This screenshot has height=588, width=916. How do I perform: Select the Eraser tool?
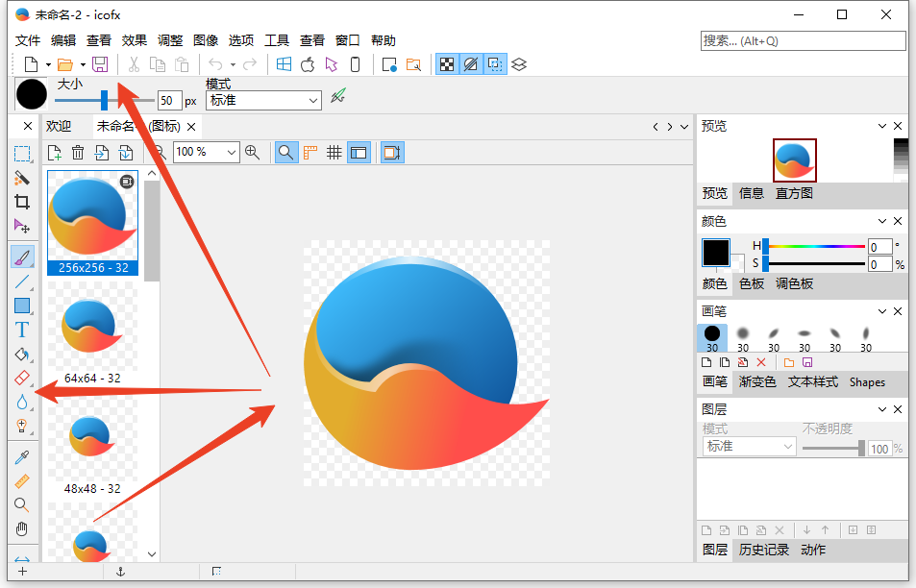coord(21,378)
